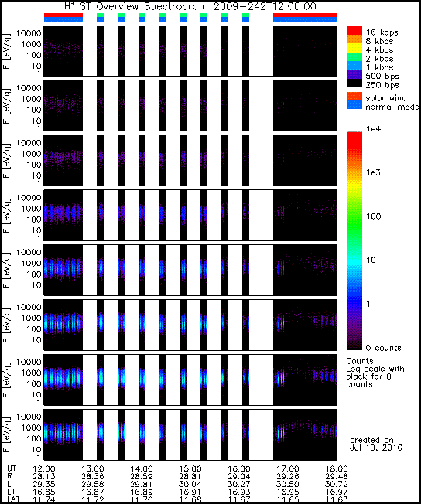Click the 'normal mode' legend label
Image resolution: width=421 pixels, height=504 pixels.
click(392, 107)
